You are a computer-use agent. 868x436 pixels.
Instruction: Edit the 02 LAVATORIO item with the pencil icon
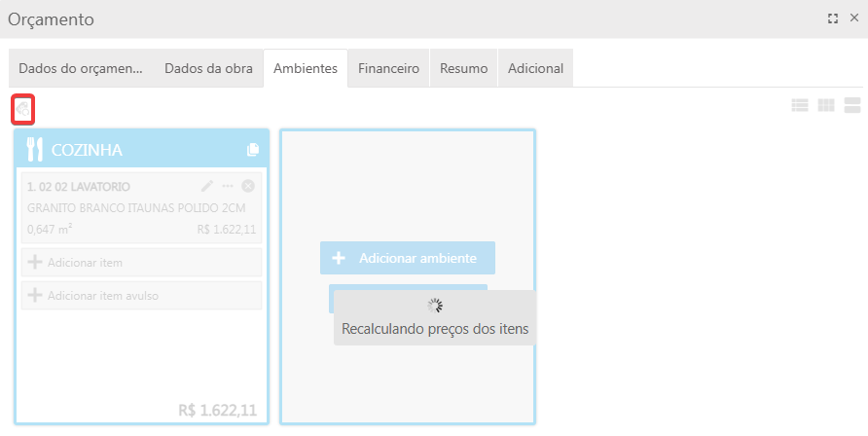pos(206,186)
